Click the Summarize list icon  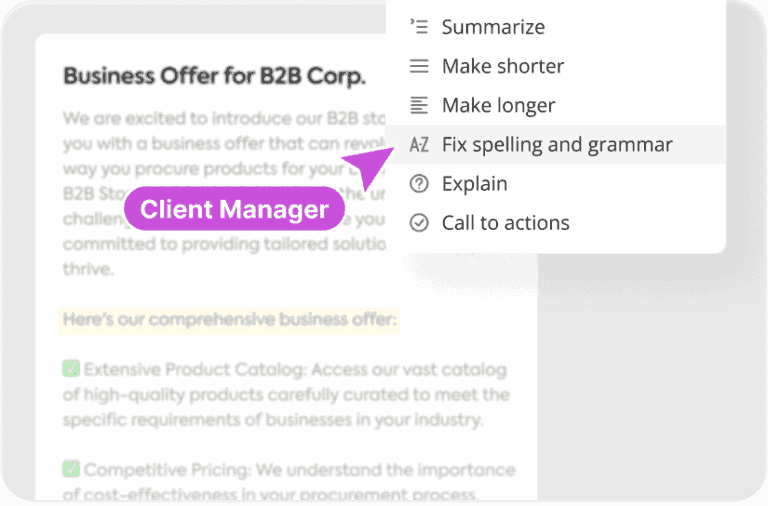[419, 27]
